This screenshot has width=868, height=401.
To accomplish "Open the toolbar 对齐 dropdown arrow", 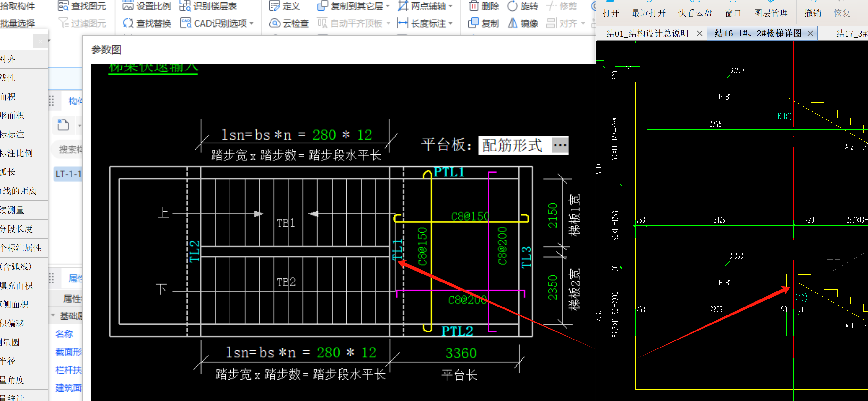I will click(x=583, y=23).
